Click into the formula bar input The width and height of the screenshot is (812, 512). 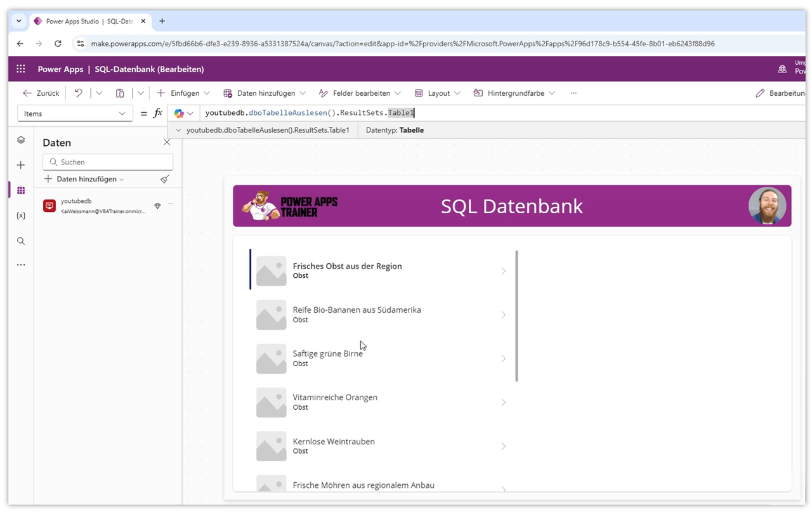pyautogui.click(x=501, y=113)
